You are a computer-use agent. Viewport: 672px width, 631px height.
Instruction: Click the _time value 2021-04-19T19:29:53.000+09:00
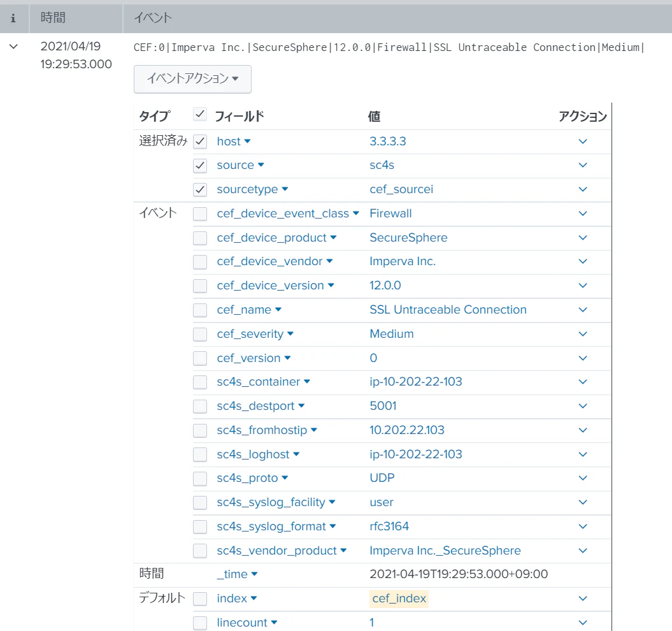(459, 574)
